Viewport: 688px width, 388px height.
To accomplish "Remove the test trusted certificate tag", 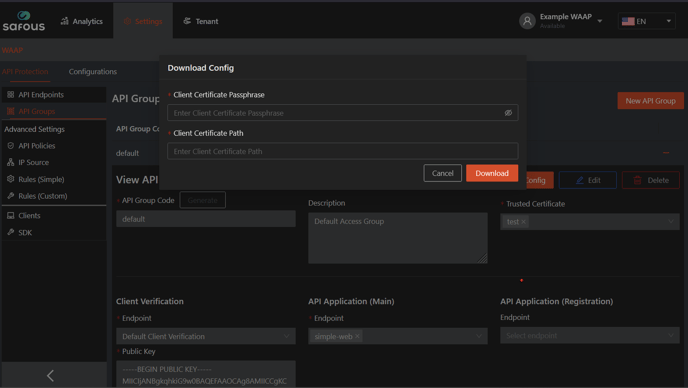I will click(523, 222).
